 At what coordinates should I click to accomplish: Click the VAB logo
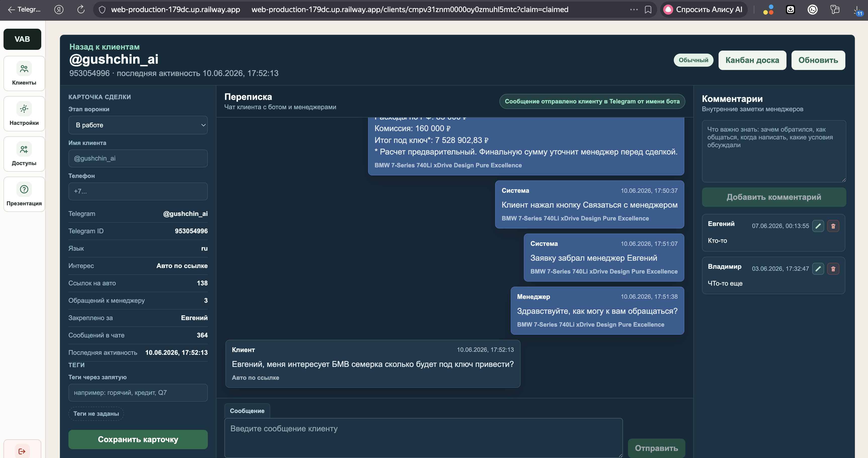click(22, 39)
